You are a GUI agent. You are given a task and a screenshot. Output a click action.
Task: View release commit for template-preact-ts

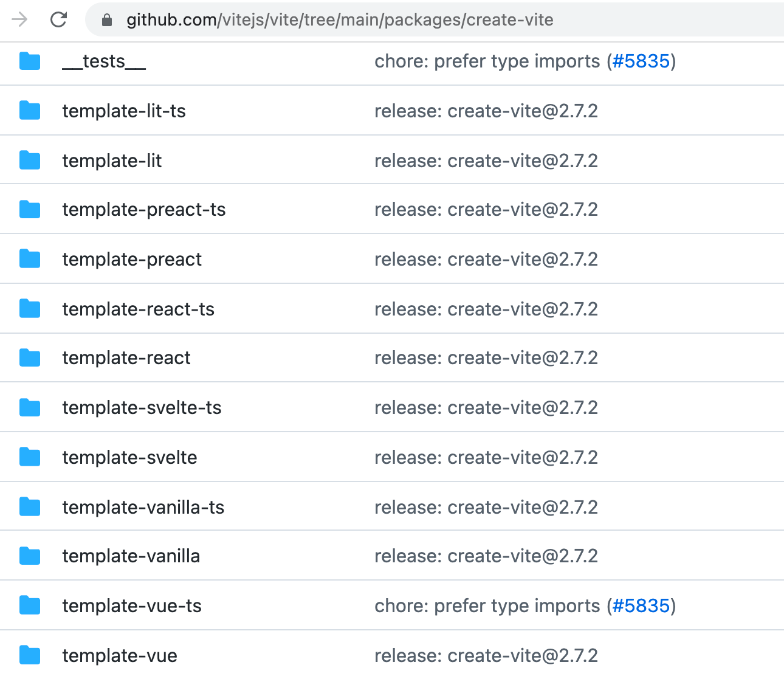click(x=486, y=210)
